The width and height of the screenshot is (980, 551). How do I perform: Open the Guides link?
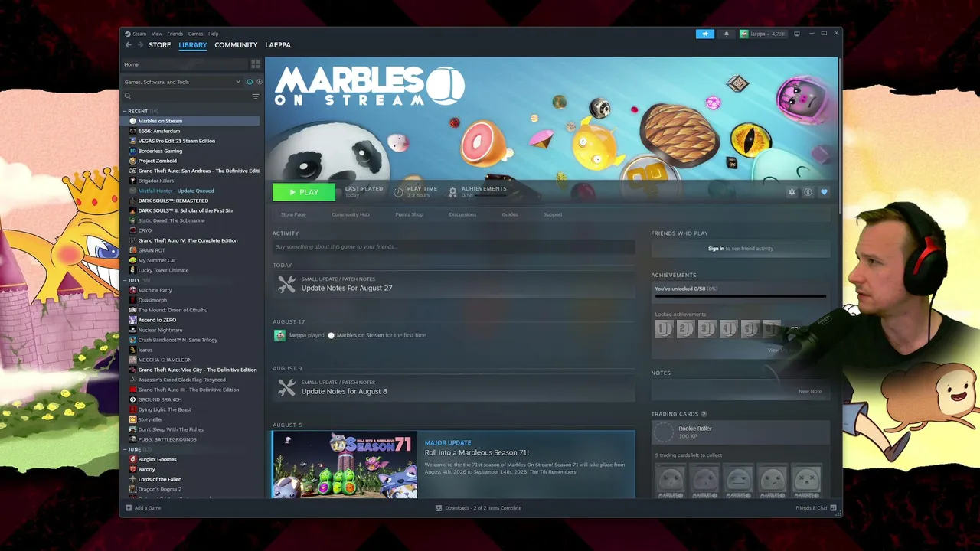coord(510,214)
